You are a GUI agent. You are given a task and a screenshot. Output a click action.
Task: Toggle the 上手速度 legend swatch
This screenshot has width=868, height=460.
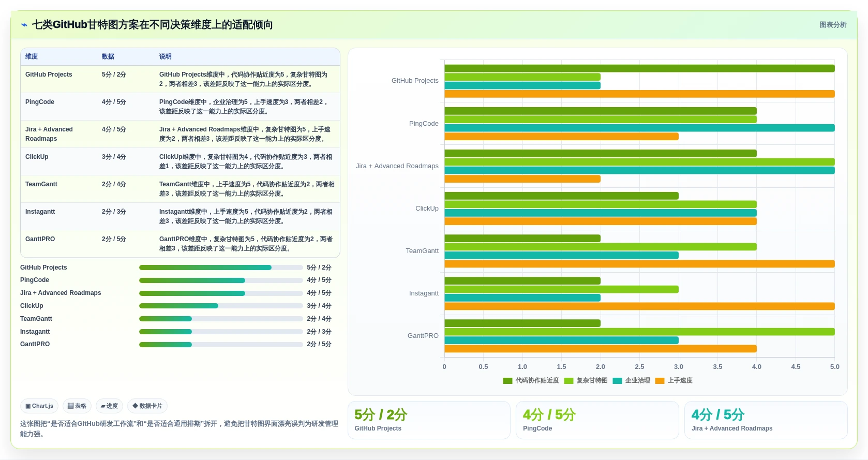coord(660,381)
